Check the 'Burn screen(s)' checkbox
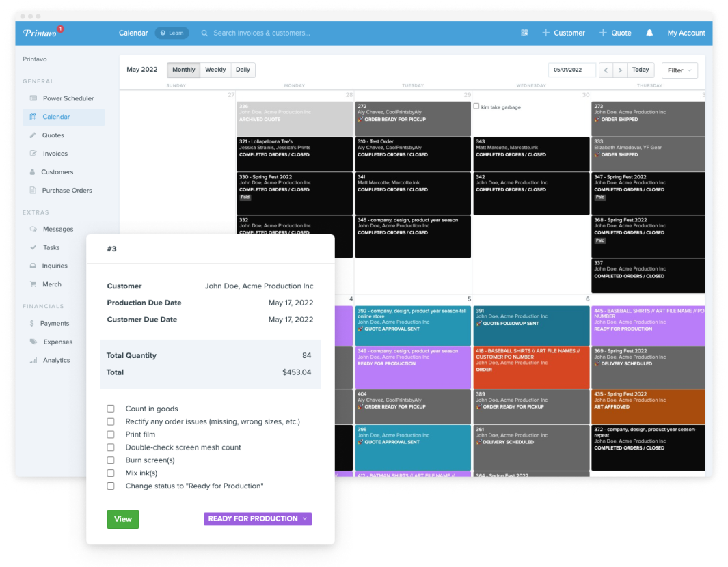The width and height of the screenshot is (728, 567). coord(111,460)
